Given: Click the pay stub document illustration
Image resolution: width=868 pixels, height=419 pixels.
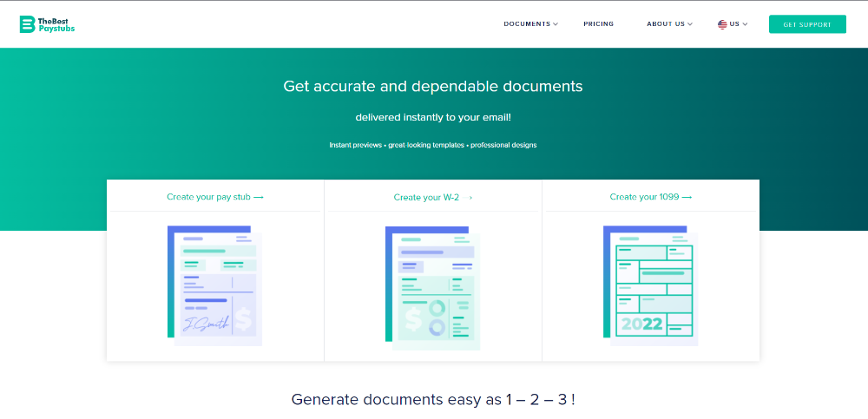Looking at the screenshot, I should pyautogui.click(x=214, y=285).
